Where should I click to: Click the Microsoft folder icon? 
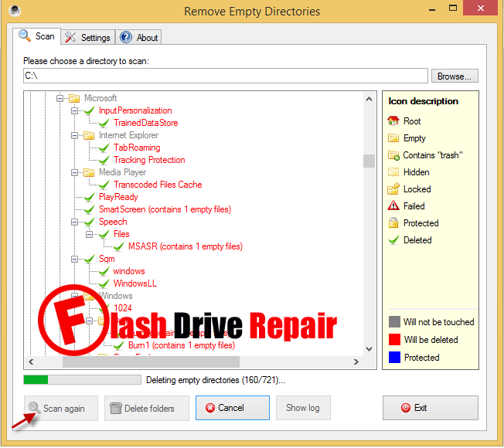[x=74, y=98]
